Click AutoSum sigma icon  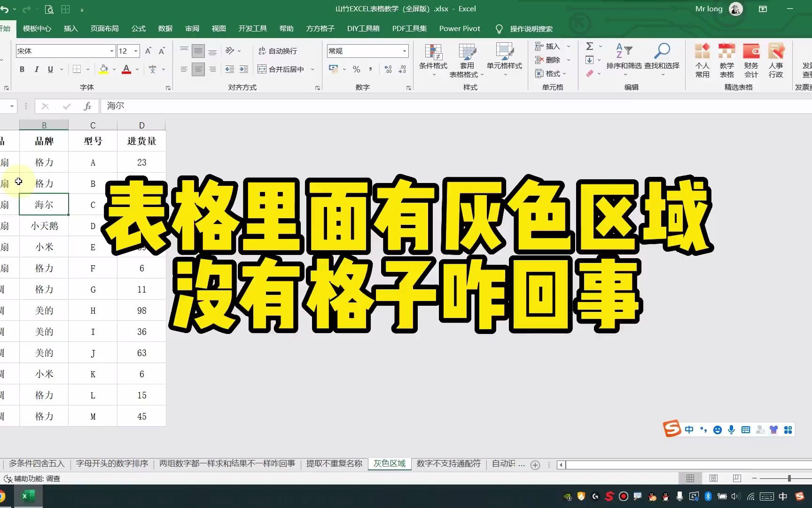pyautogui.click(x=590, y=46)
